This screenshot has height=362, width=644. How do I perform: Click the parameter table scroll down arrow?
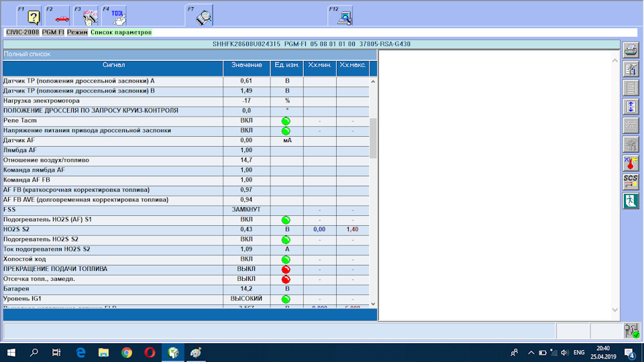pyautogui.click(x=373, y=304)
